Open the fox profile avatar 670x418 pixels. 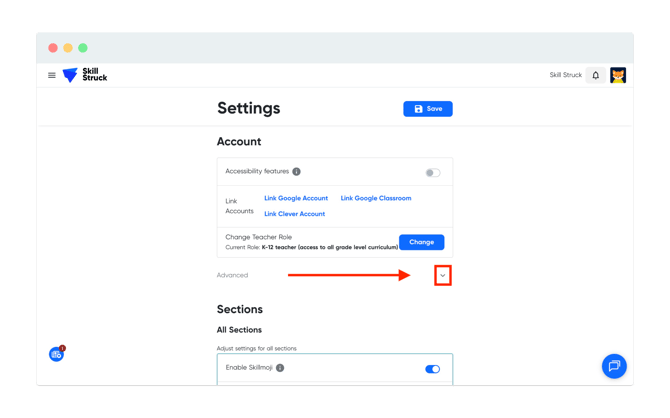point(618,75)
